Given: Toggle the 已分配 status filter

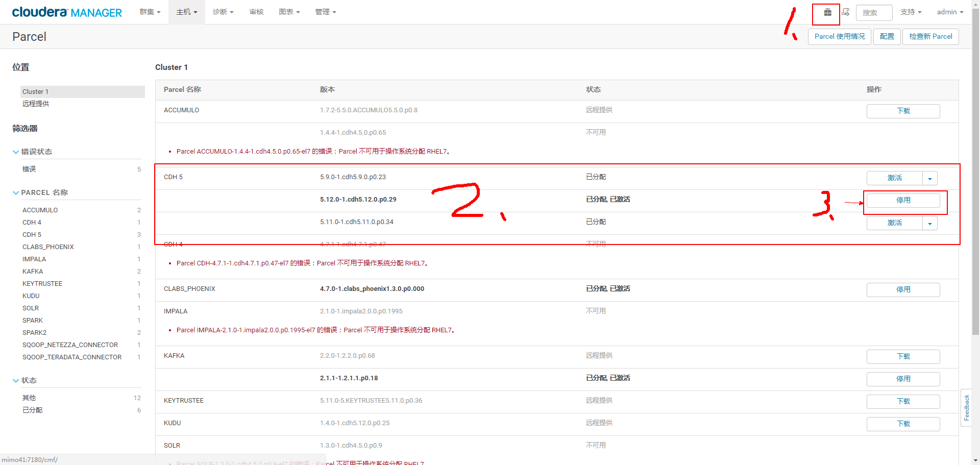Looking at the screenshot, I should [x=32, y=410].
